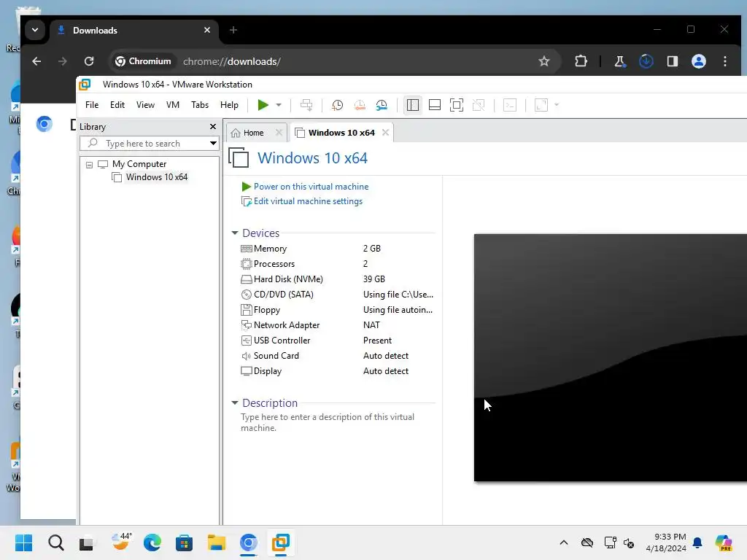The width and height of the screenshot is (747, 560).
Task: Collapse the Description section
Action: coord(234,402)
